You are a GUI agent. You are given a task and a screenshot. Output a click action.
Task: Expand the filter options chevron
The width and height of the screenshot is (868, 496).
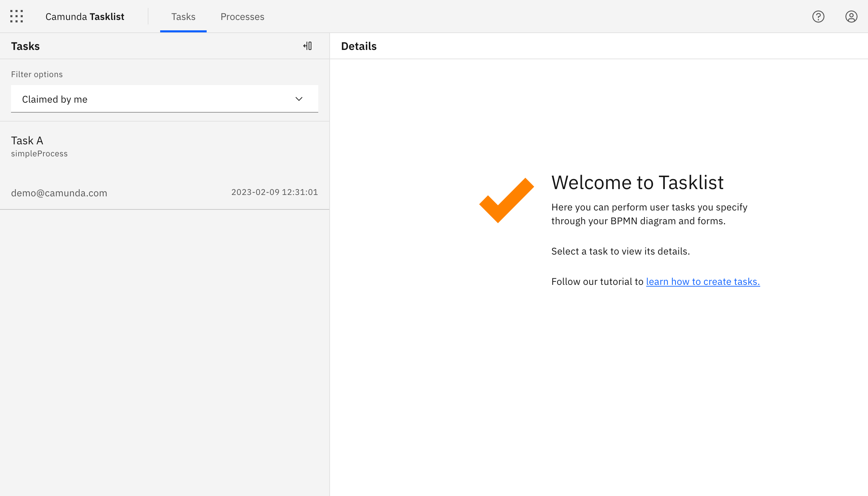(x=299, y=99)
